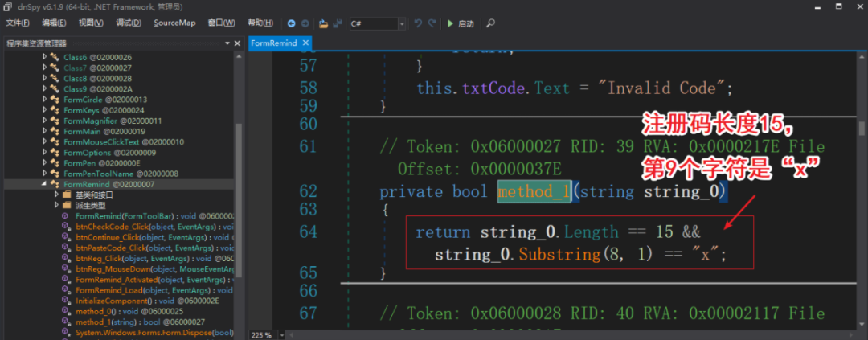This screenshot has width=868, height=340.
Task: Open the 文件(F) menu
Action: pos(17,23)
